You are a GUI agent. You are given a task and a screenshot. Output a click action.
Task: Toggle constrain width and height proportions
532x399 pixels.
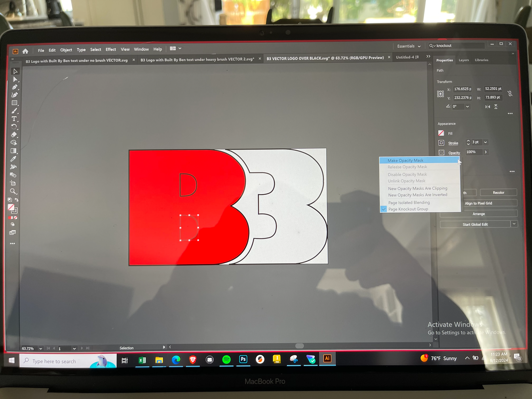[510, 94]
